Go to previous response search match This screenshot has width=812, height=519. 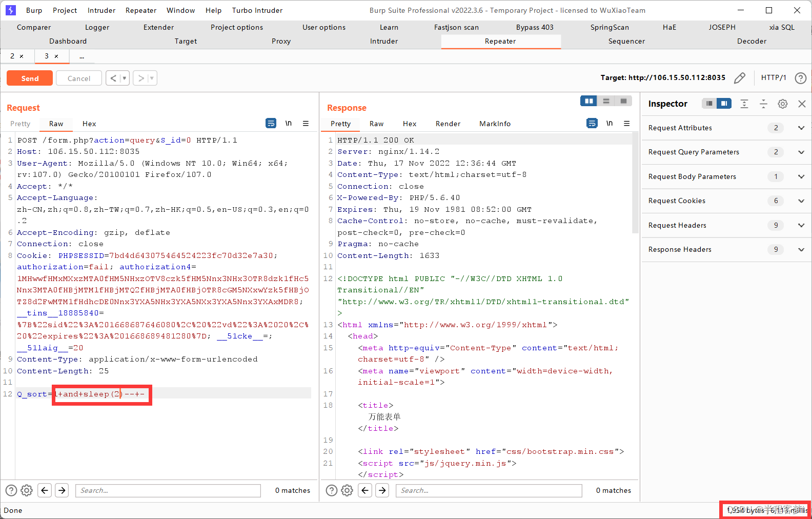365,490
